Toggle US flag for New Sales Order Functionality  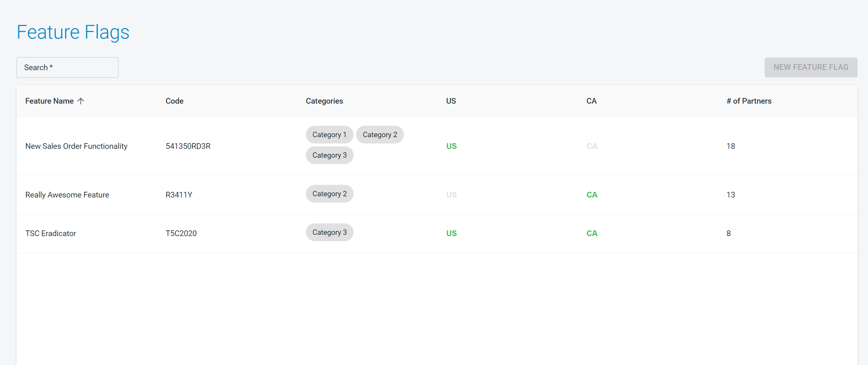[451, 146]
